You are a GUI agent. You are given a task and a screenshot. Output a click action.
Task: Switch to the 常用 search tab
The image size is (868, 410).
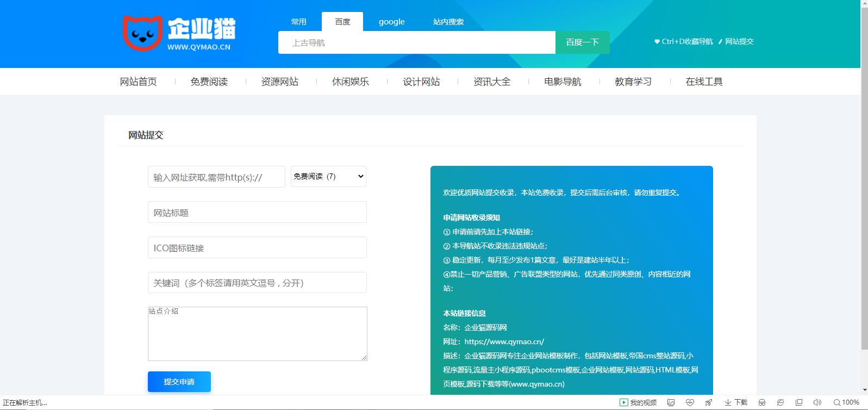(298, 22)
